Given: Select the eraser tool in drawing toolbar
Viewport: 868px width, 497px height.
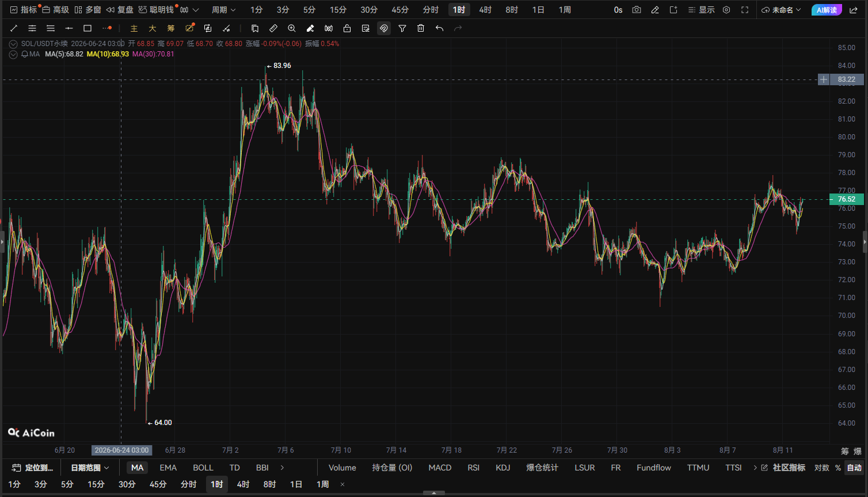Looking at the screenshot, I should (x=310, y=28).
